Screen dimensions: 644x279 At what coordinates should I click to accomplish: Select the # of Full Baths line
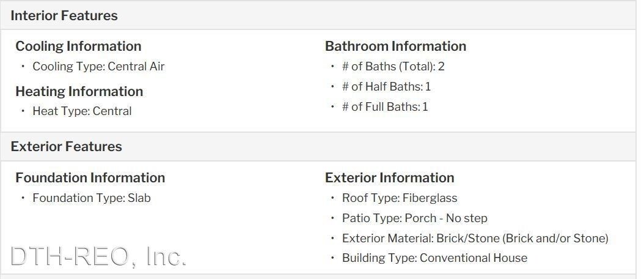[x=386, y=107]
